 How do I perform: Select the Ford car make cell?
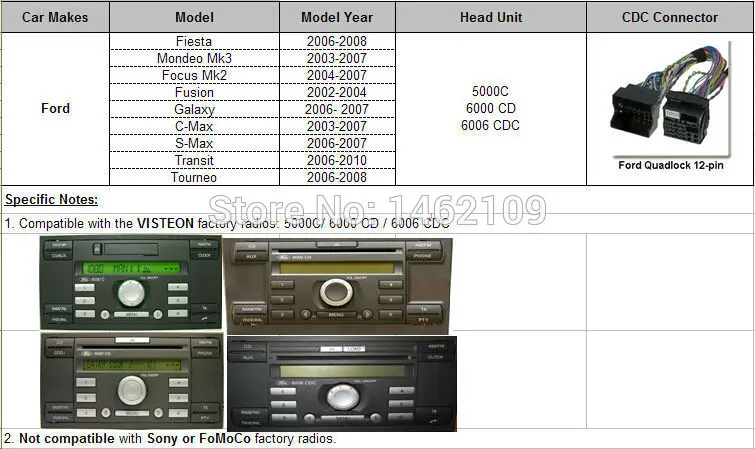(55, 108)
